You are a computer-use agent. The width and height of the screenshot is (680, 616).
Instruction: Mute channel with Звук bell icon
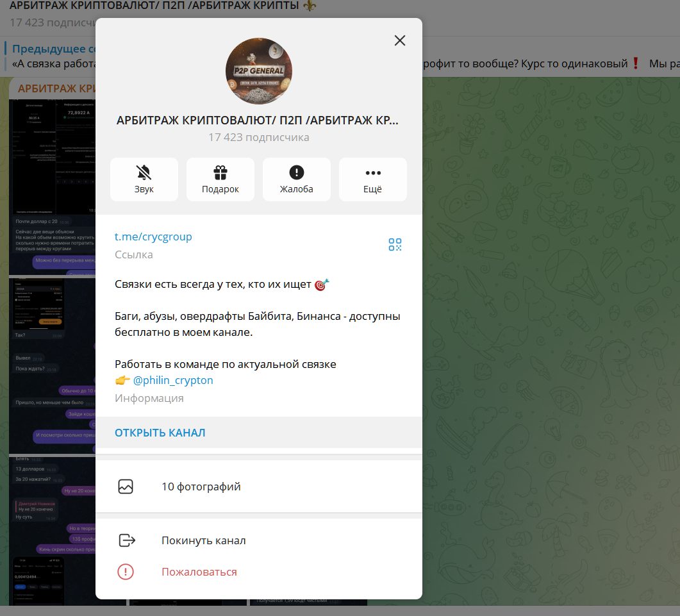pos(144,179)
